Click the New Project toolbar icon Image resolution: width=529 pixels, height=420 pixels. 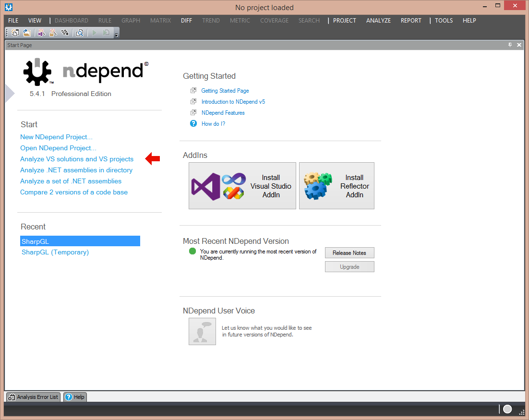(15, 33)
